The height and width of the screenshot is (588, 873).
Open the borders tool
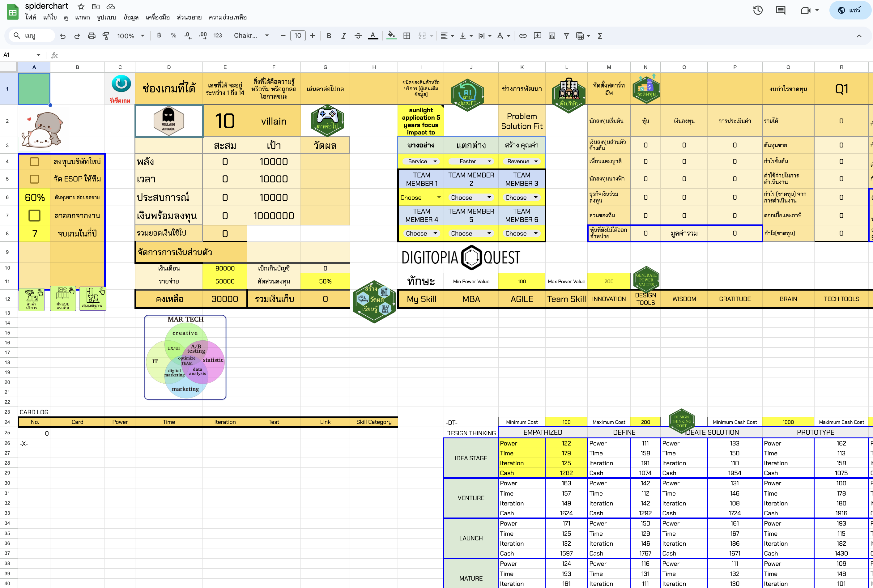tap(407, 36)
